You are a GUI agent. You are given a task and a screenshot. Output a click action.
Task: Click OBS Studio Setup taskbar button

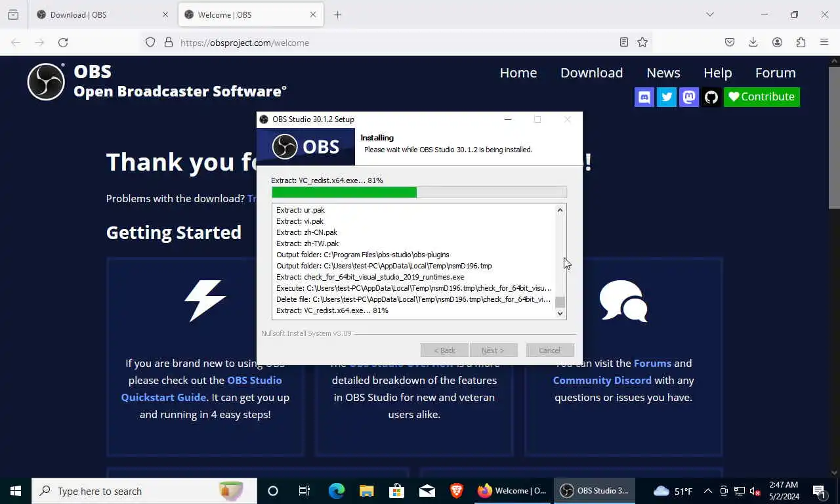click(x=595, y=491)
